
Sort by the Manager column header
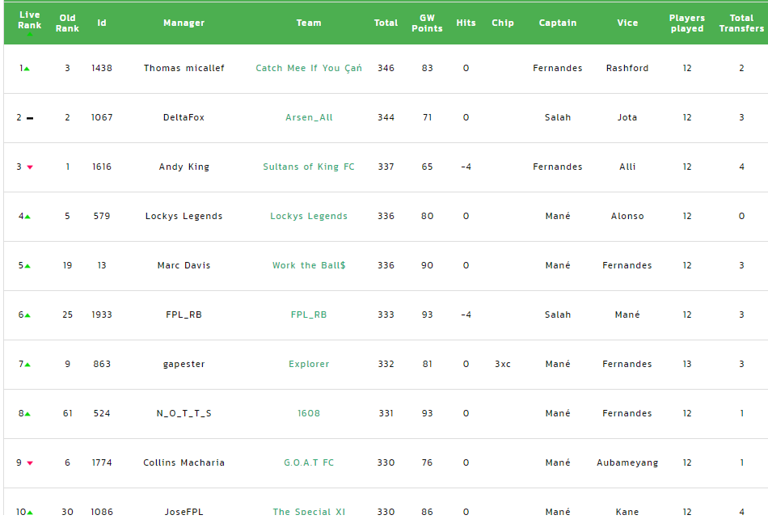(184, 23)
